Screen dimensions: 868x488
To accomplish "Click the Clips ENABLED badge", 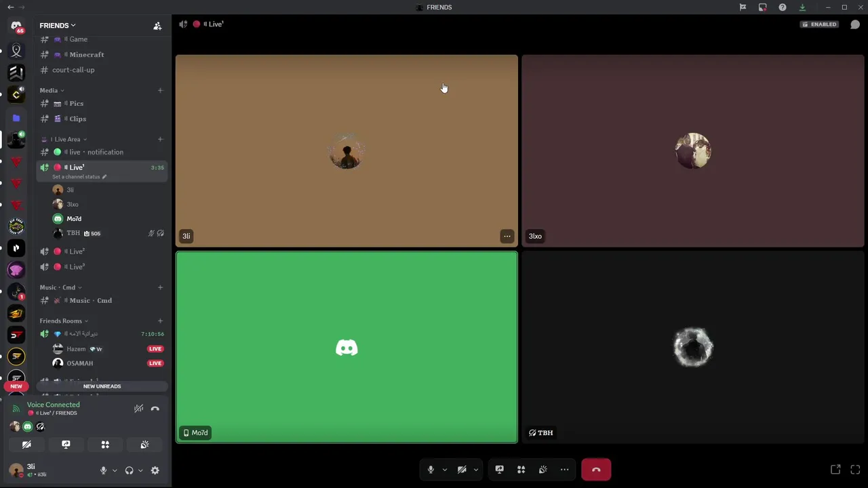I will click(x=819, y=24).
